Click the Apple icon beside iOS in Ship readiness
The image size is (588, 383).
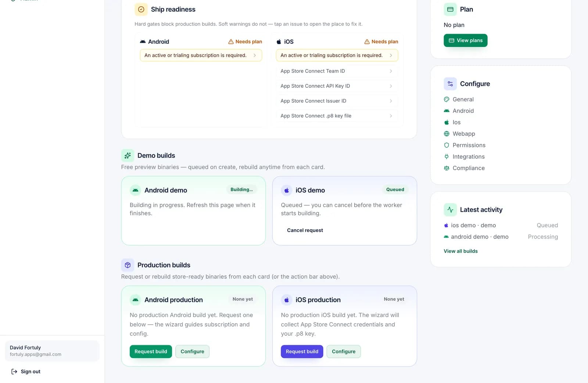coord(279,42)
